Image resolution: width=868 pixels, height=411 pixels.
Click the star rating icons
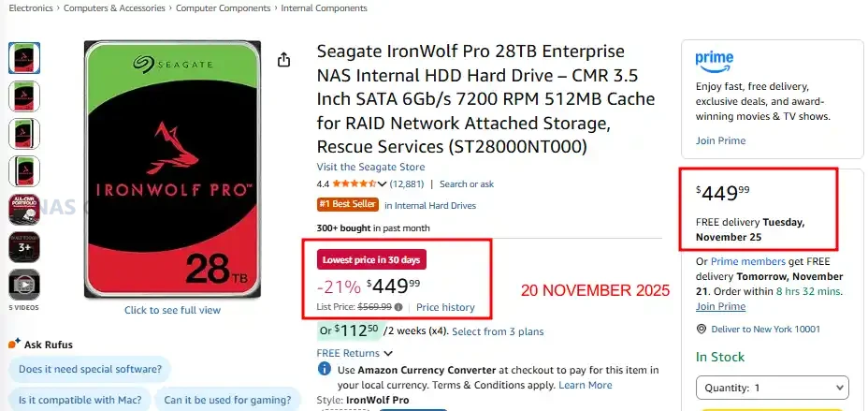pyautogui.click(x=353, y=184)
